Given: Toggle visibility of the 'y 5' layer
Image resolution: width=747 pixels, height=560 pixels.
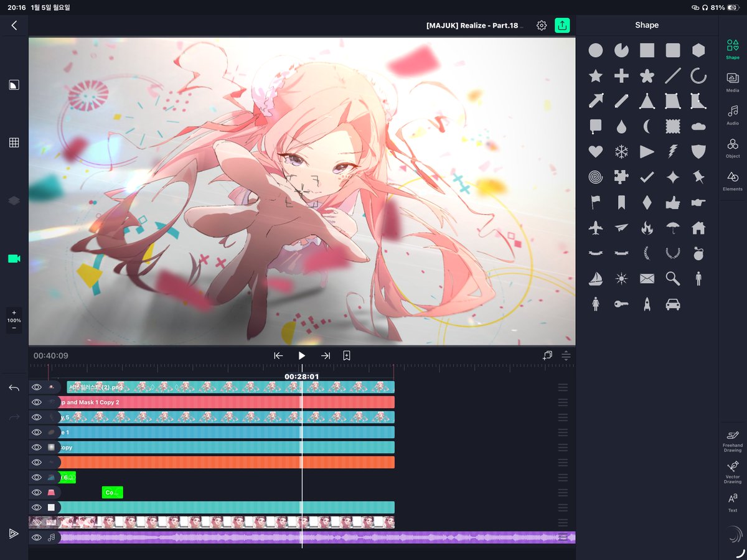Looking at the screenshot, I should 37,417.
